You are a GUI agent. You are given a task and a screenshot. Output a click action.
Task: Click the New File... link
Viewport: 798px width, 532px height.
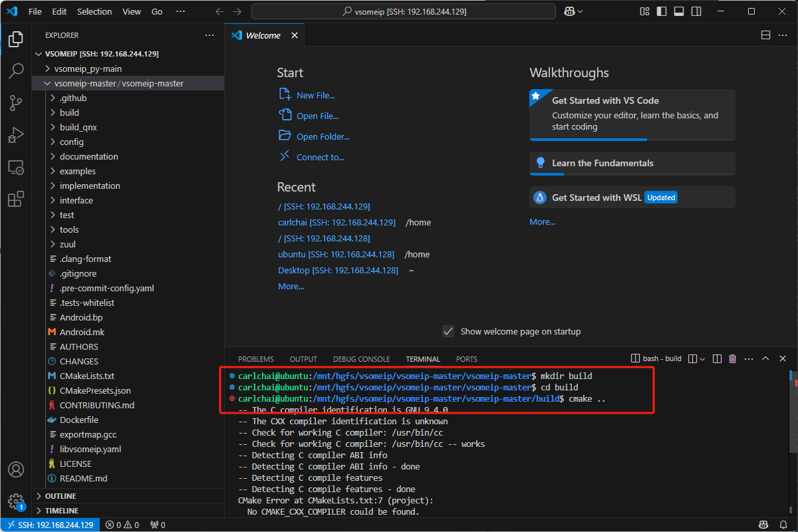point(315,95)
